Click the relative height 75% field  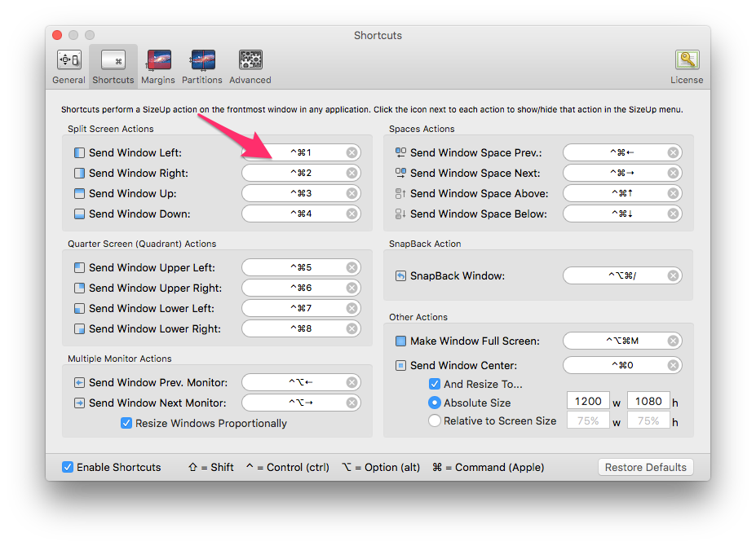click(648, 421)
